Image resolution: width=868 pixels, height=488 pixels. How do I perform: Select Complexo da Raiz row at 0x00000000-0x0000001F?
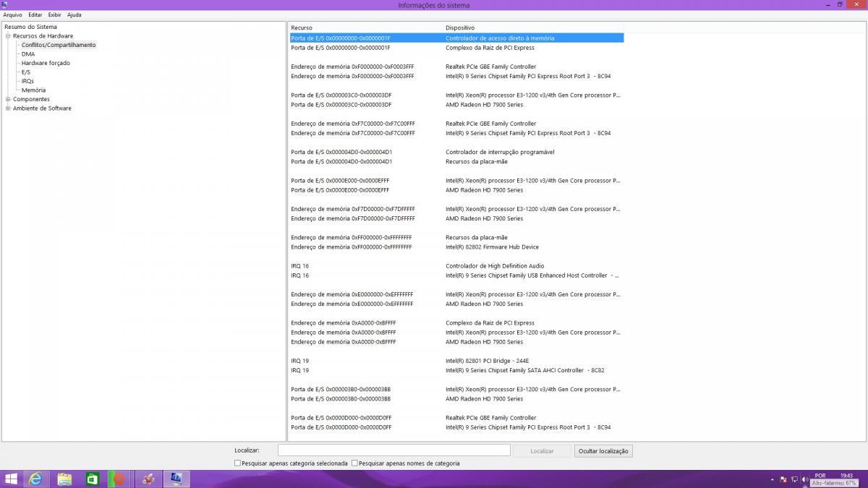[x=456, y=48]
